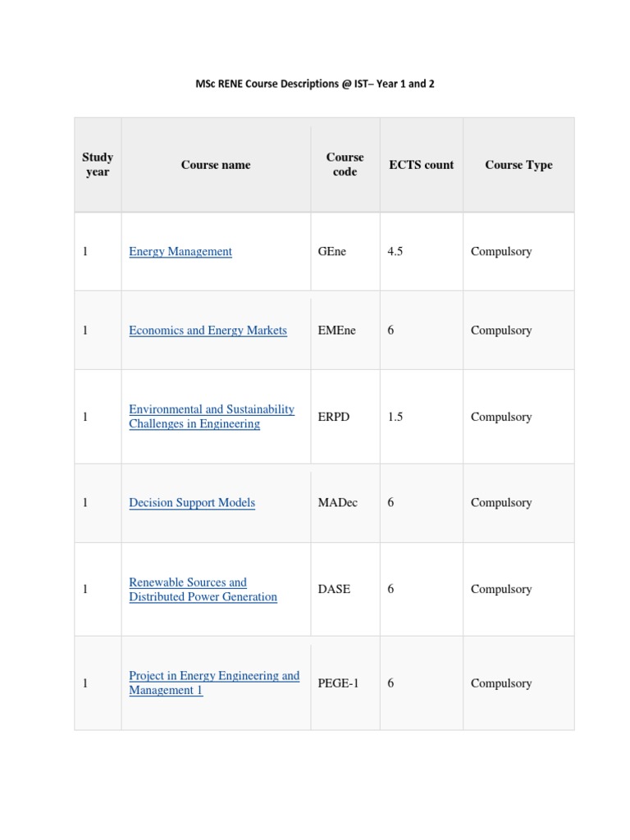Select the Course code column header

(x=345, y=165)
